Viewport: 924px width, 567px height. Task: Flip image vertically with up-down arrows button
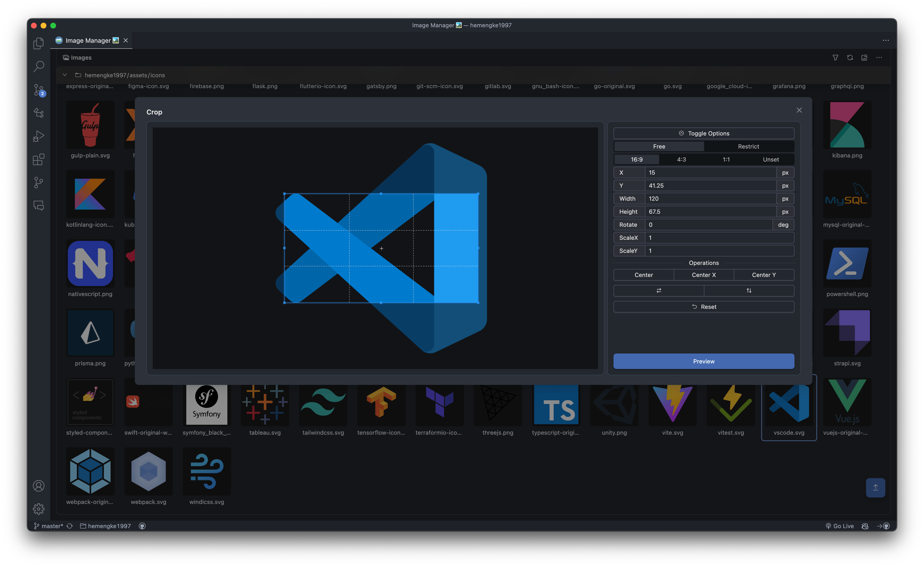(748, 291)
